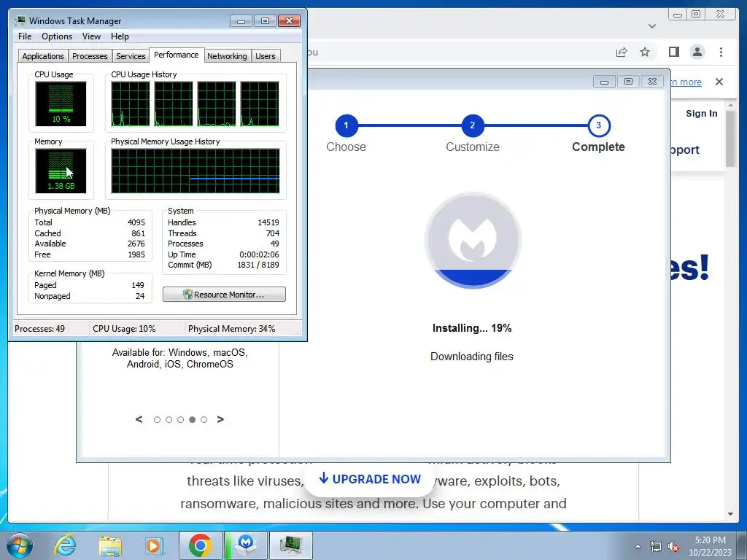The image size is (747, 560).
Task: Click the Chrome share page icon
Action: (622, 52)
